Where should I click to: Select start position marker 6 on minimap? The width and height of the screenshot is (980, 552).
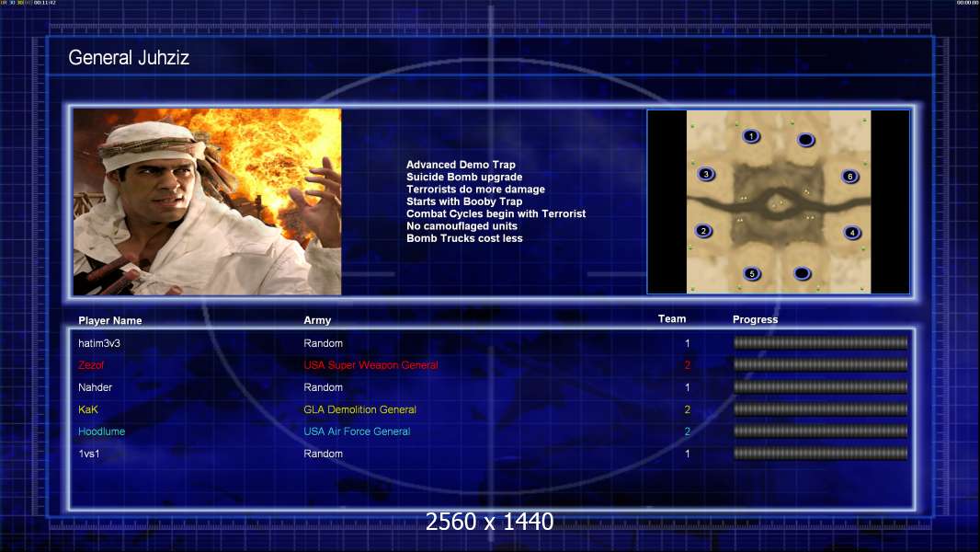click(850, 177)
